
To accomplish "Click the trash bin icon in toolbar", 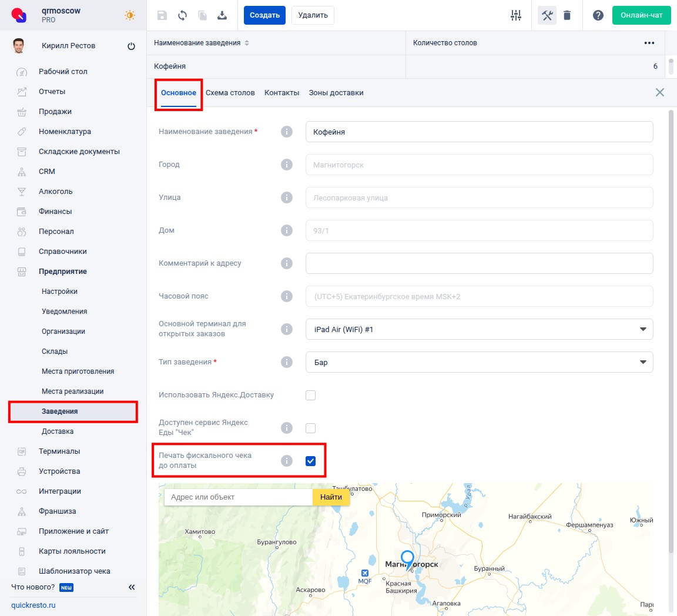I will pos(567,15).
